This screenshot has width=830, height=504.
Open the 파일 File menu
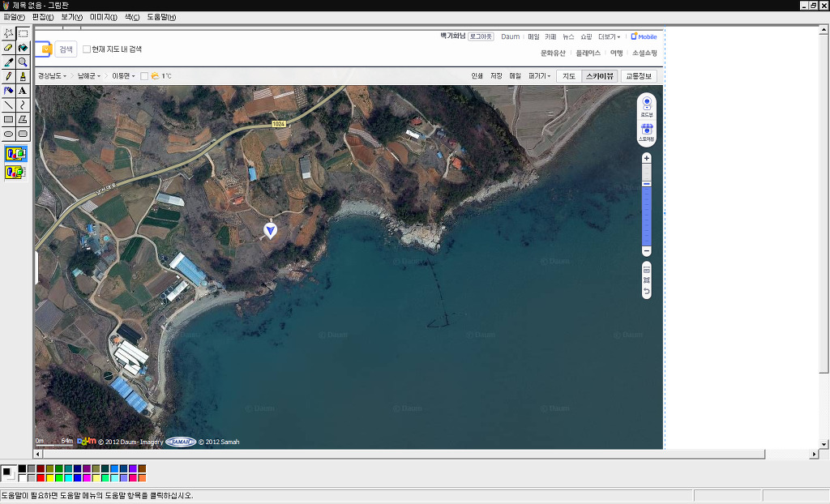14,17
